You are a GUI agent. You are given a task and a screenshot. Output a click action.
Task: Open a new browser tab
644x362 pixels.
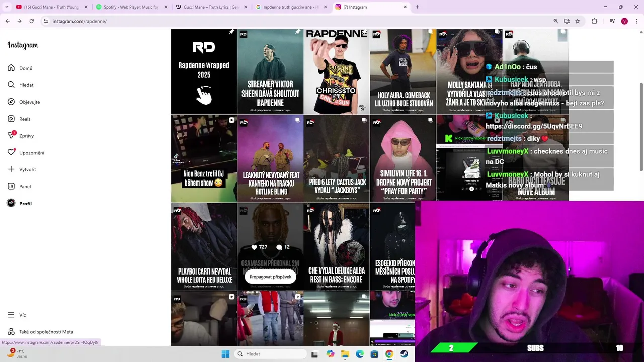pos(417,7)
